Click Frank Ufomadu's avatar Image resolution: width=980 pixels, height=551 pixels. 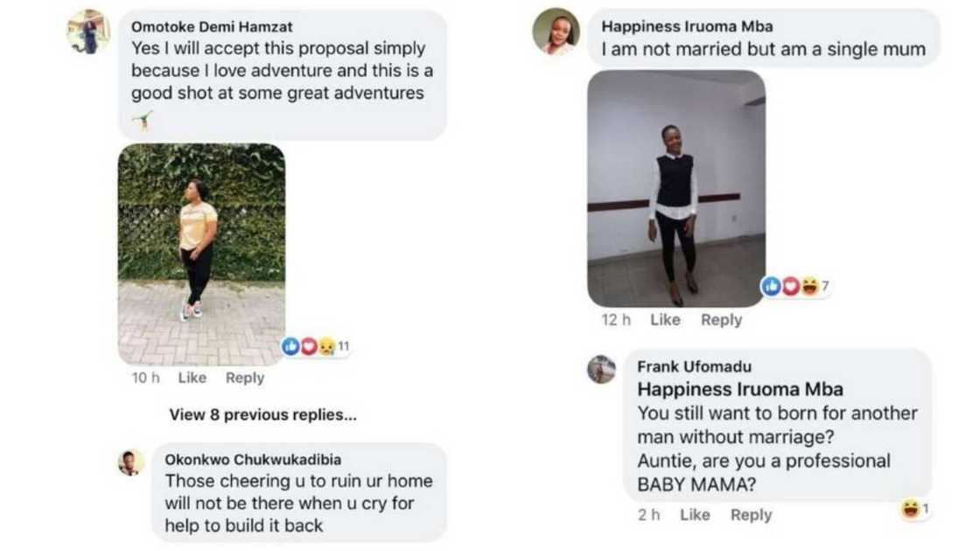click(602, 371)
